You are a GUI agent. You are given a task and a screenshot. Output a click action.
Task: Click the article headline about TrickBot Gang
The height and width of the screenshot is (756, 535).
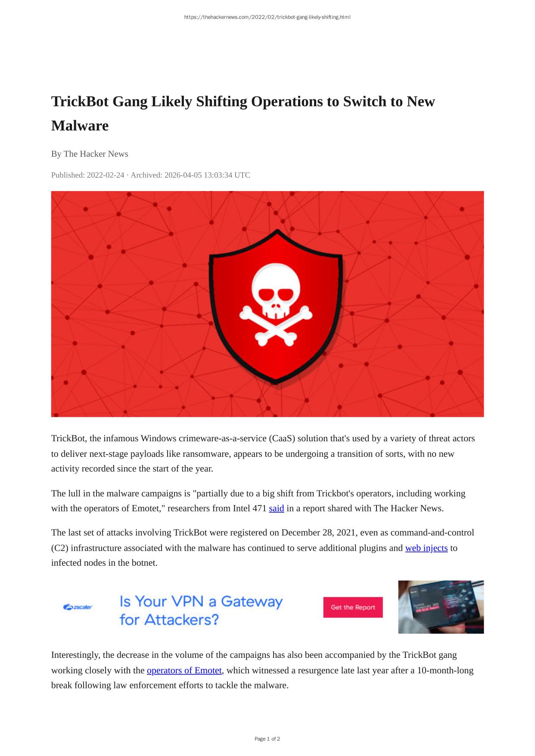pos(243,114)
